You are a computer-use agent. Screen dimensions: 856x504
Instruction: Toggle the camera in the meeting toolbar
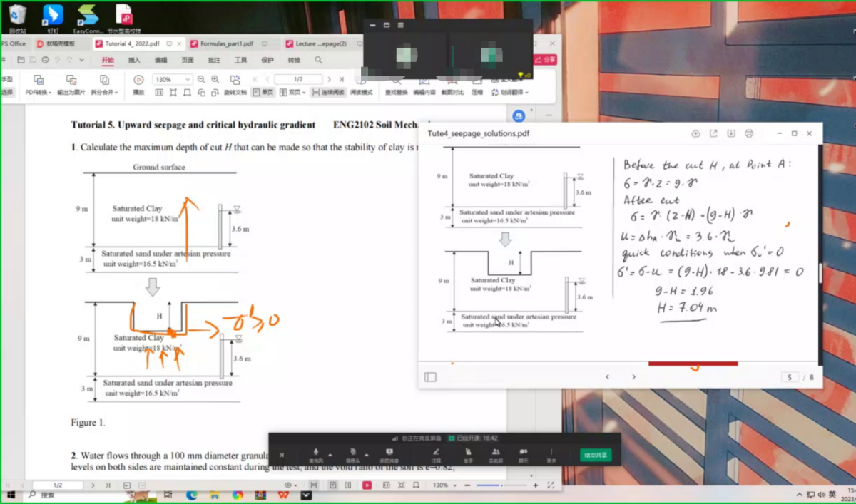[x=352, y=453]
